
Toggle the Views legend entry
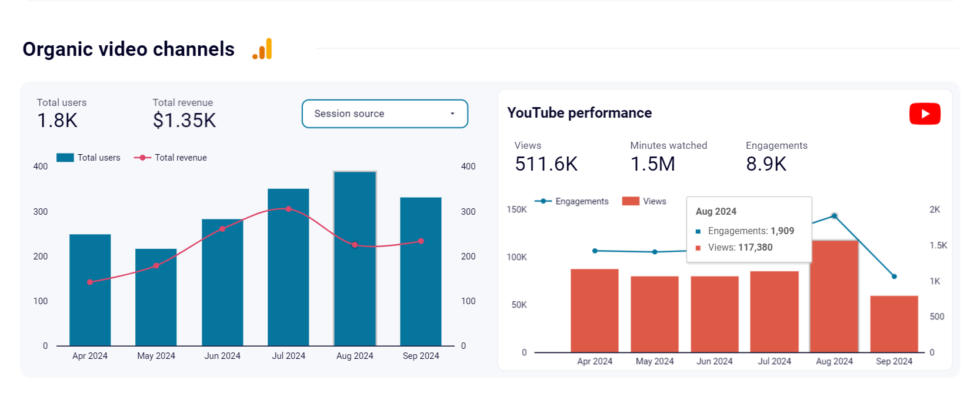point(644,201)
